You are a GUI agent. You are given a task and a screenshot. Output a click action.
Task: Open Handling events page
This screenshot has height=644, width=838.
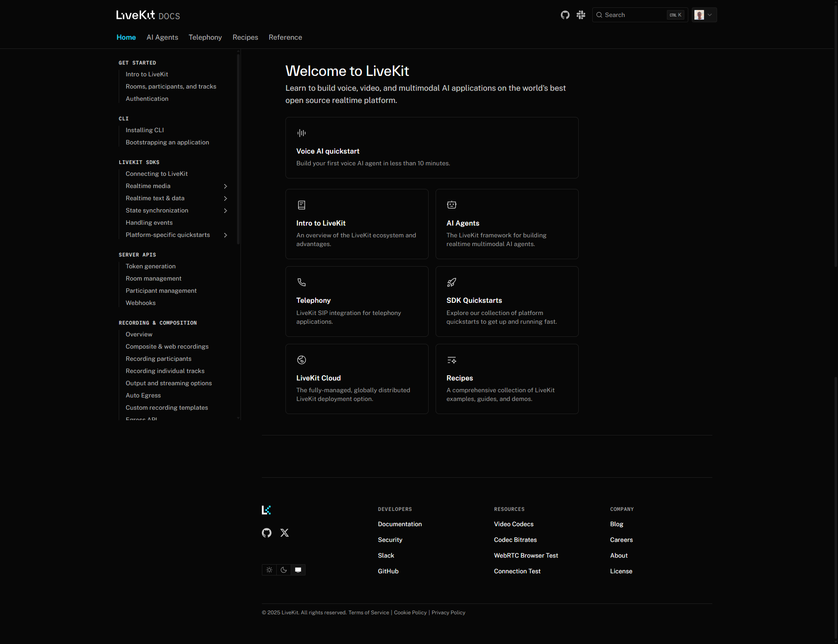pos(149,223)
